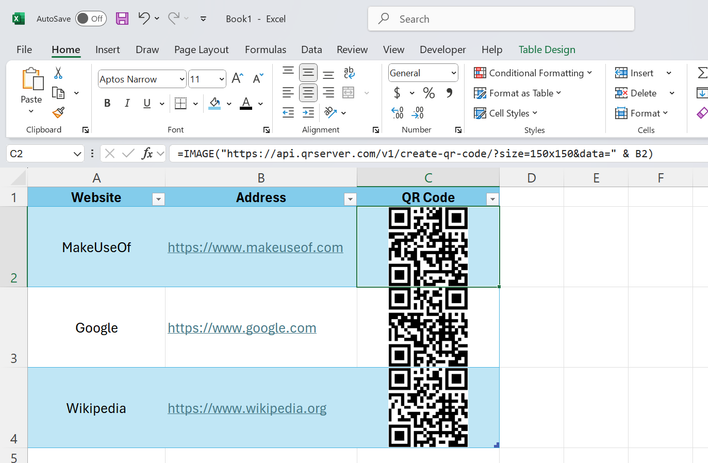Click the Percent Style icon
The height and width of the screenshot is (463, 708).
tap(429, 93)
